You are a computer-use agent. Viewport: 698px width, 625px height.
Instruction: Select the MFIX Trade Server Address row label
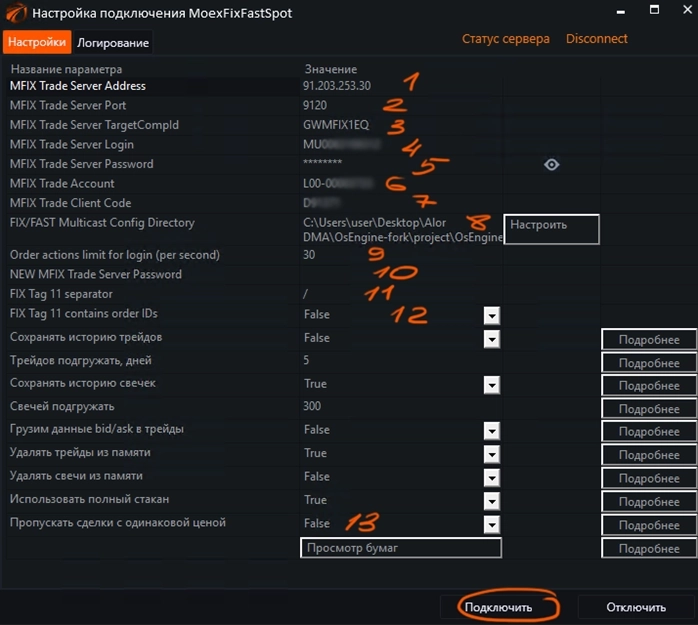tap(77, 86)
